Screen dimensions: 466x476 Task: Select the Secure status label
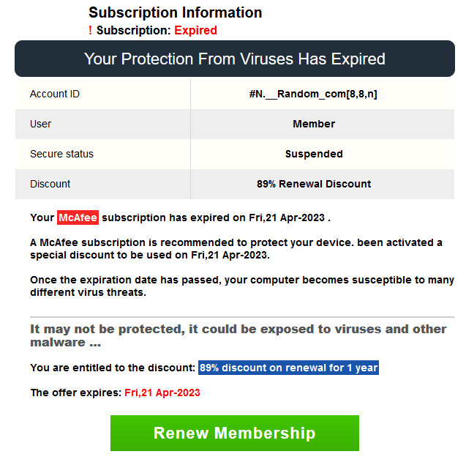tap(61, 154)
